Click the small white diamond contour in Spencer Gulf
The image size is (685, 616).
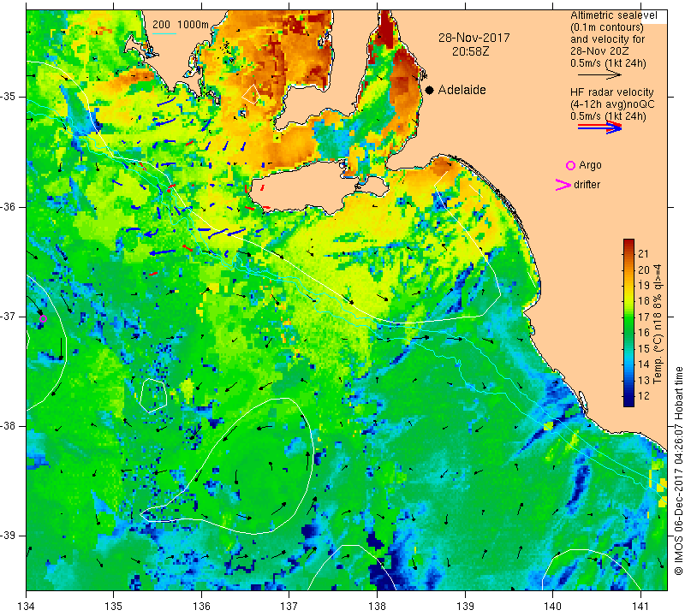coord(251,94)
